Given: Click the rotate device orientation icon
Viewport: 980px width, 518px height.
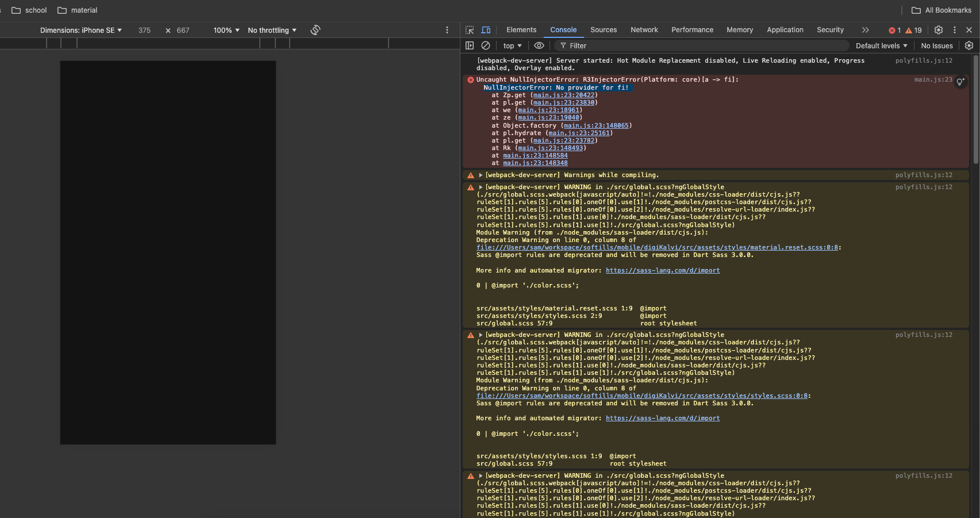Looking at the screenshot, I should [315, 30].
